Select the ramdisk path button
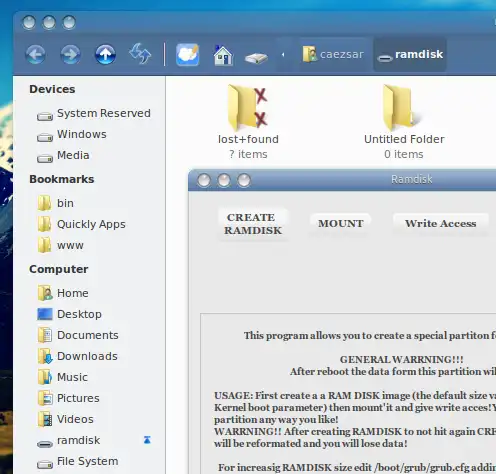The width and height of the screenshot is (496, 474). [410, 54]
